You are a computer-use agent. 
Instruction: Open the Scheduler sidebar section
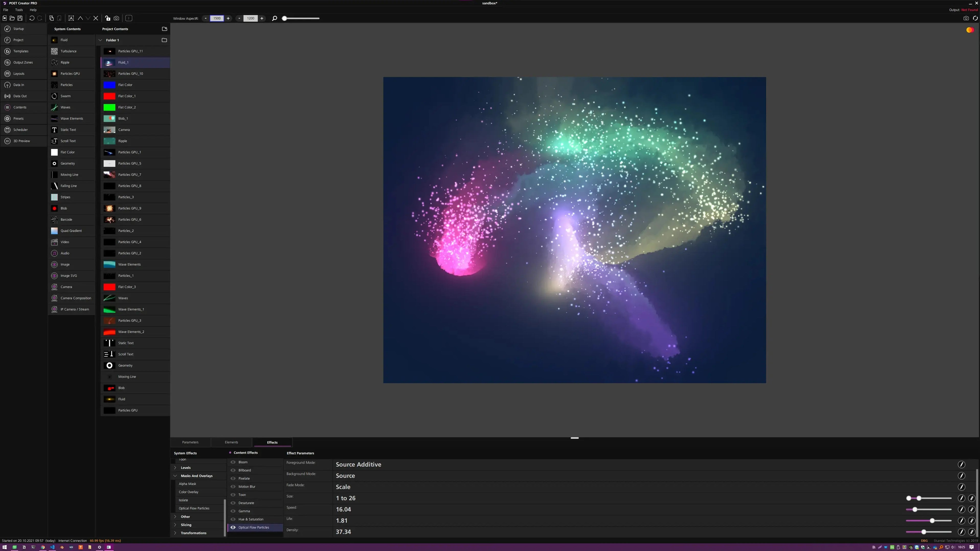20,130
